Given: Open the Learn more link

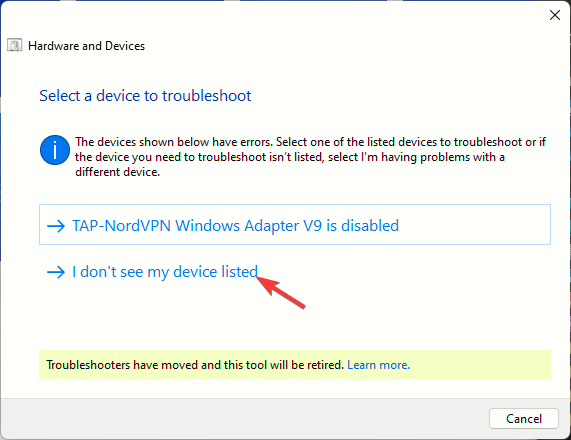Looking at the screenshot, I should [378, 365].
